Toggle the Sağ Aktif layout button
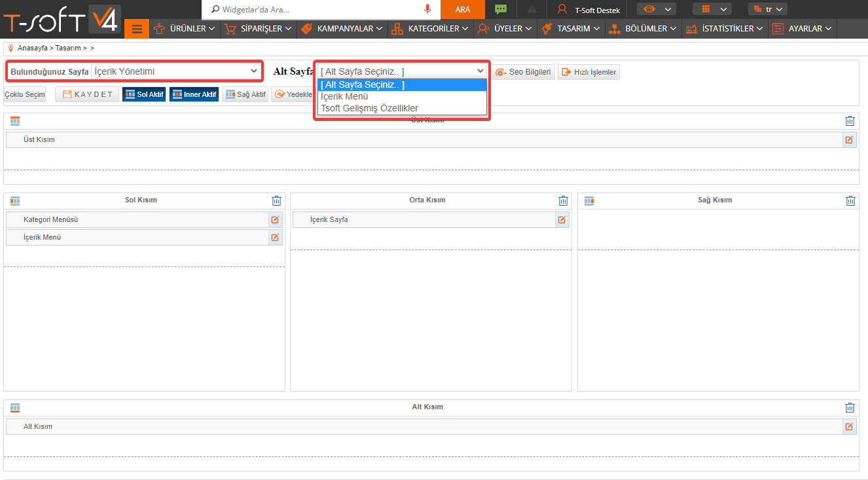 245,94
